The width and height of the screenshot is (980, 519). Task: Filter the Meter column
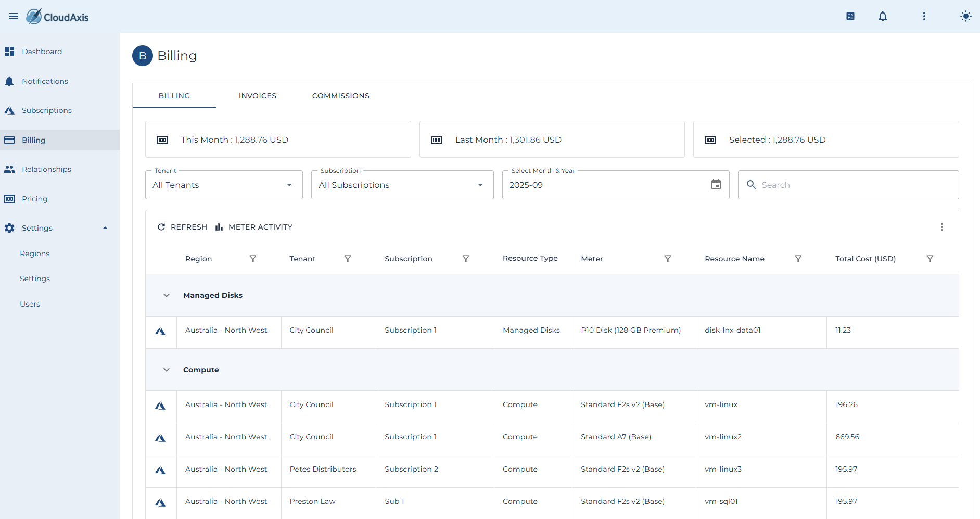[668, 259]
